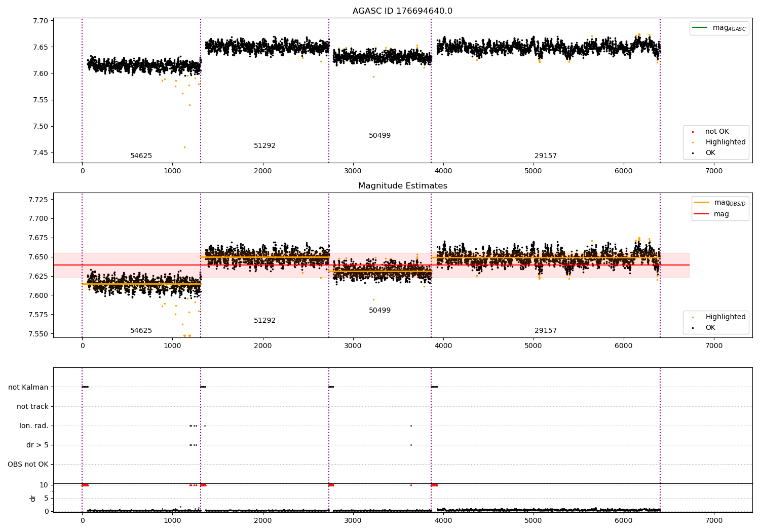Image resolution: width=760 pixels, height=532 pixels.
Task: Click the 5 tick label on dr axis
Action: (x=46, y=498)
